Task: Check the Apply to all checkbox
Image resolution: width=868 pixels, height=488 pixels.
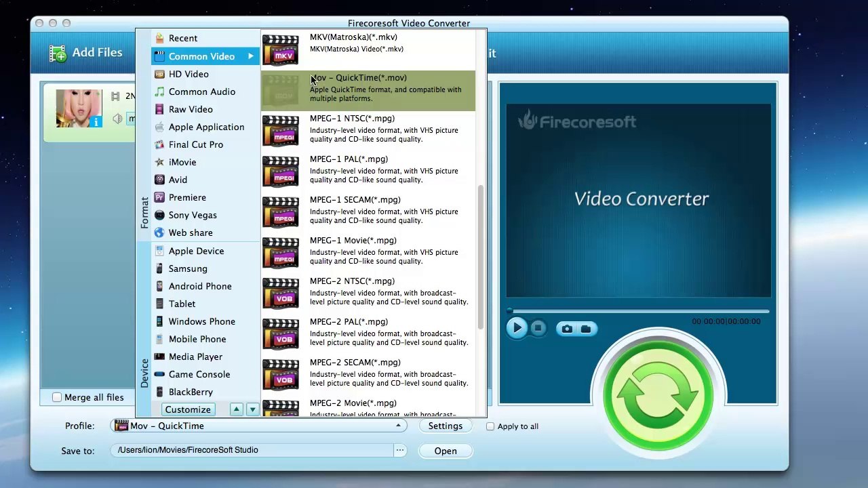Action: click(490, 426)
